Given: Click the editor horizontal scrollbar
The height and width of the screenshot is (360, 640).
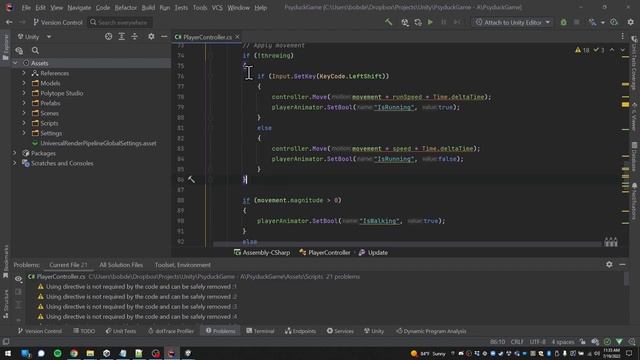Looking at the screenshot, I should point(407,244).
